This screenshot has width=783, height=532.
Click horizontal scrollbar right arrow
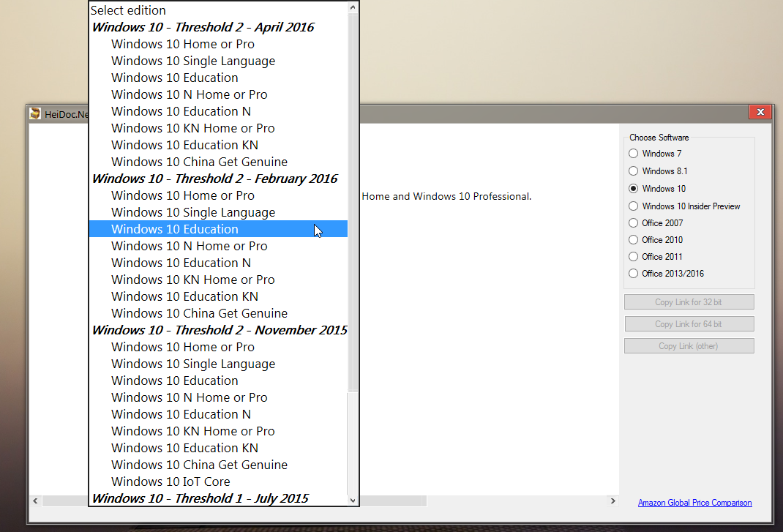612,501
